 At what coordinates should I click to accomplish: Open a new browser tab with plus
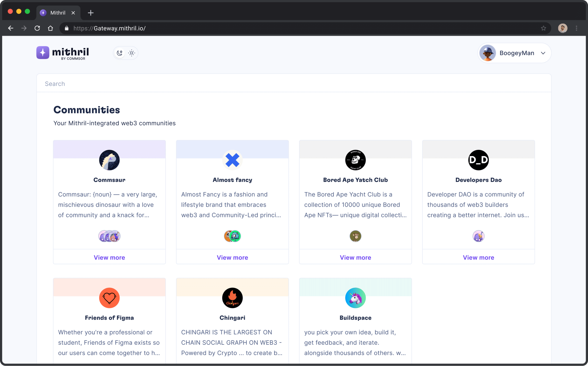[x=90, y=13]
